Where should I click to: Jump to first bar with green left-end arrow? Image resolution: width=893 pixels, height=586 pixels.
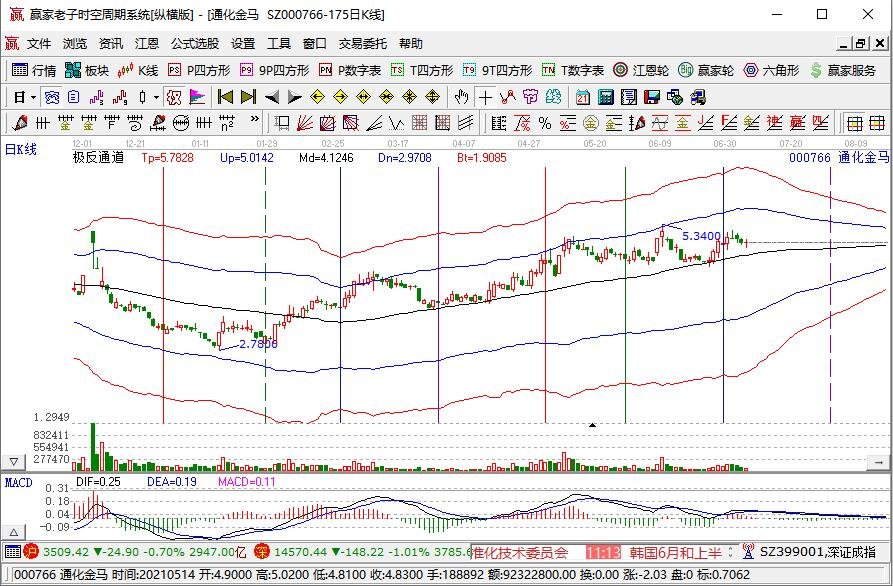point(226,97)
